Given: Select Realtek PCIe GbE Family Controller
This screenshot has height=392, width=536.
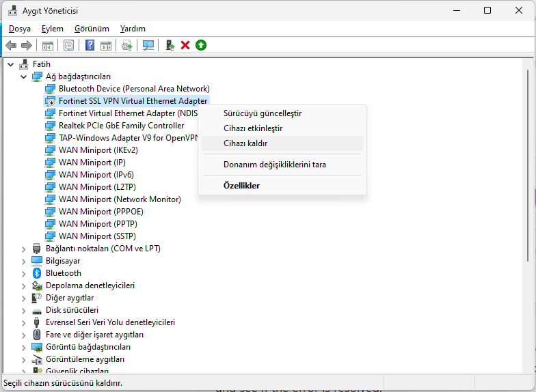Looking at the screenshot, I should [x=121, y=126].
